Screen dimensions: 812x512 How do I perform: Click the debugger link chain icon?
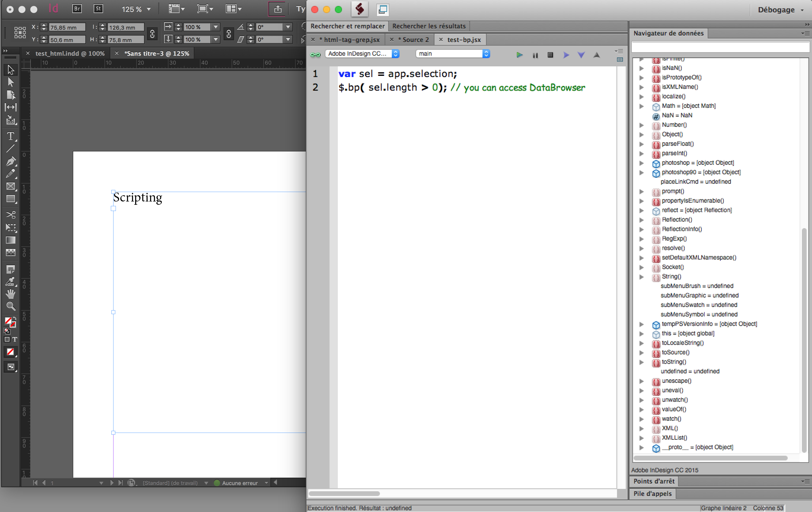(x=315, y=54)
